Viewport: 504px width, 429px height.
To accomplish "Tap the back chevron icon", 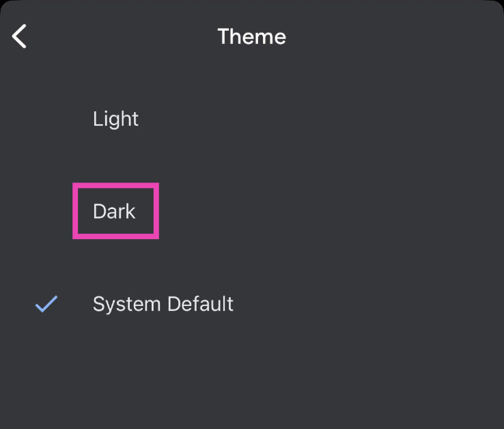I will (x=20, y=36).
